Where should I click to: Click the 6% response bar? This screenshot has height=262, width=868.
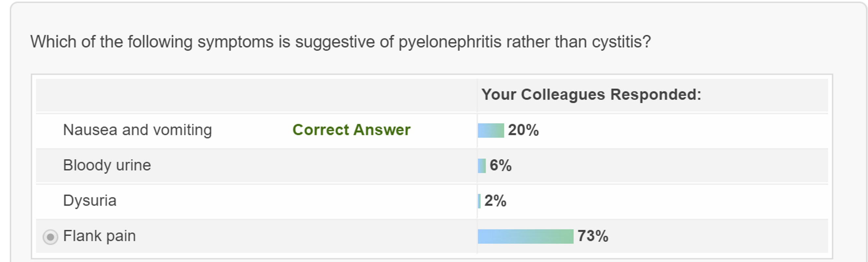coord(482,166)
